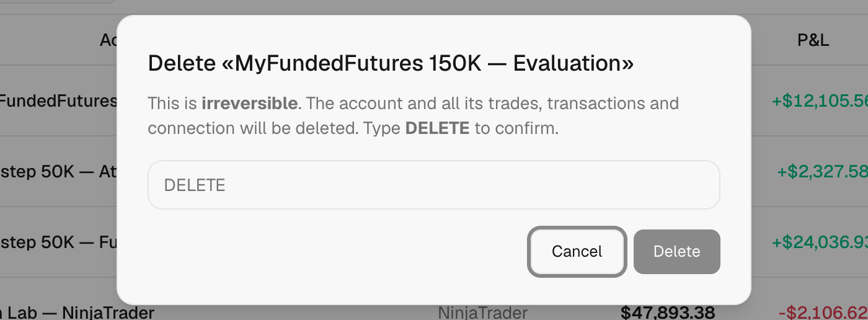Click the dialog title mentioning MyFundedFutures 150K

click(x=391, y=63)
